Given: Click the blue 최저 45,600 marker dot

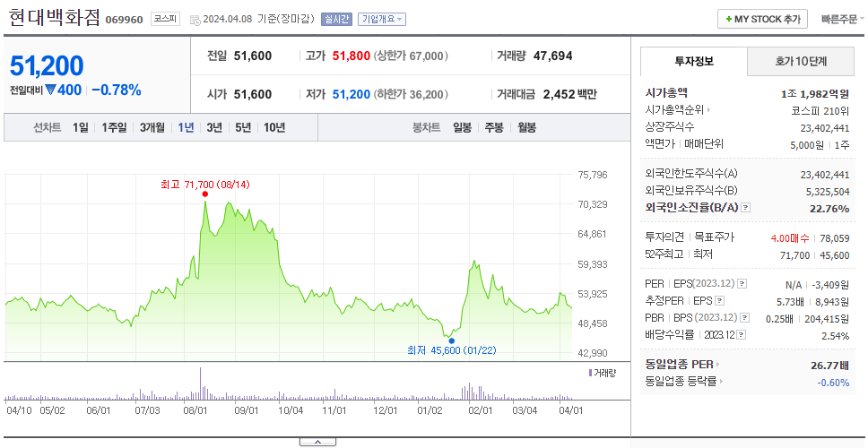Looking at the screenshot, I should coord(451,340).
